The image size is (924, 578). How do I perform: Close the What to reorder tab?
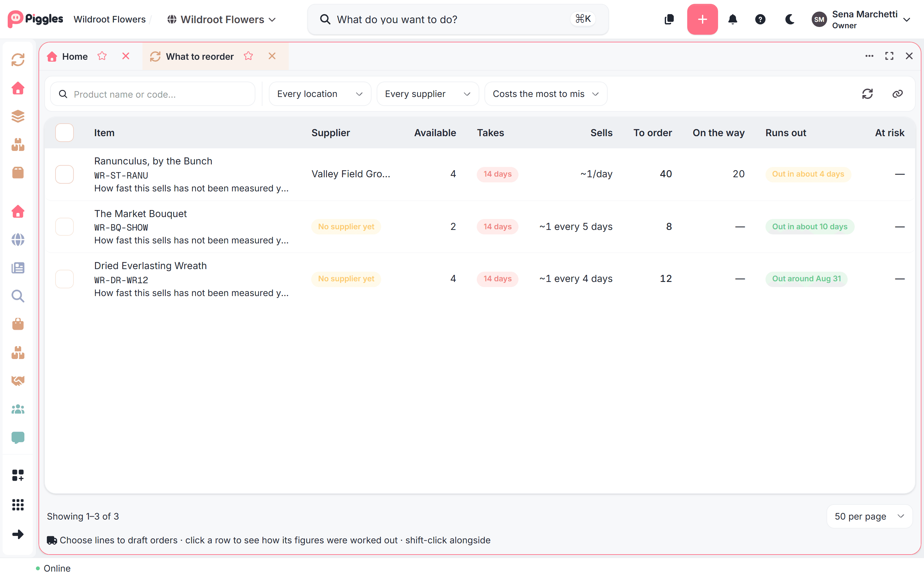pyautogui.click(x=272, y=56)
